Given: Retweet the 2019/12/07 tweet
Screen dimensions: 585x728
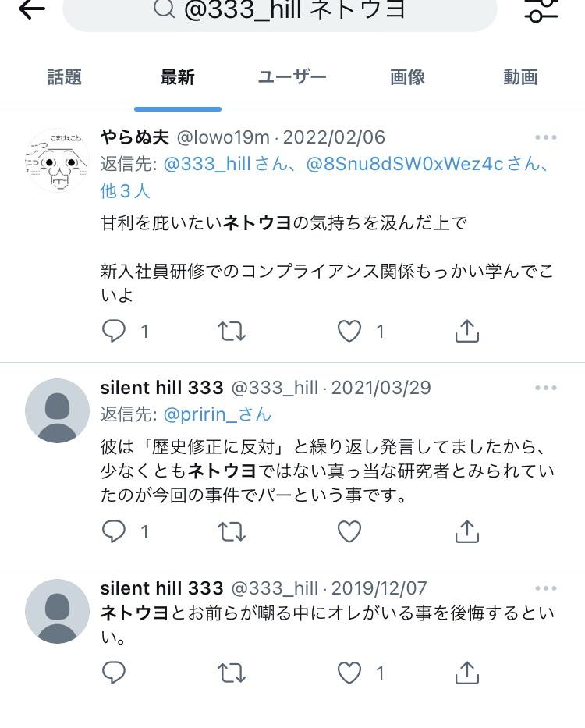Looking at the screenshot, I should click(231, 673).
